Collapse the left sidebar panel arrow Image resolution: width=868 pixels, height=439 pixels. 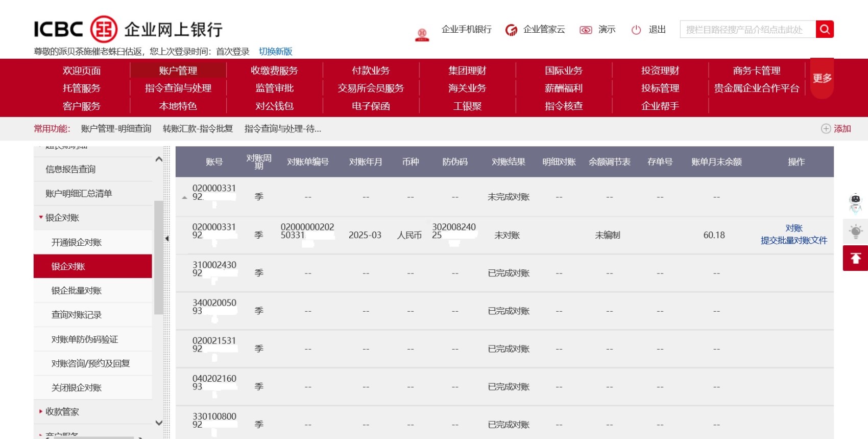pyautogui.click(x=167, y=239)
